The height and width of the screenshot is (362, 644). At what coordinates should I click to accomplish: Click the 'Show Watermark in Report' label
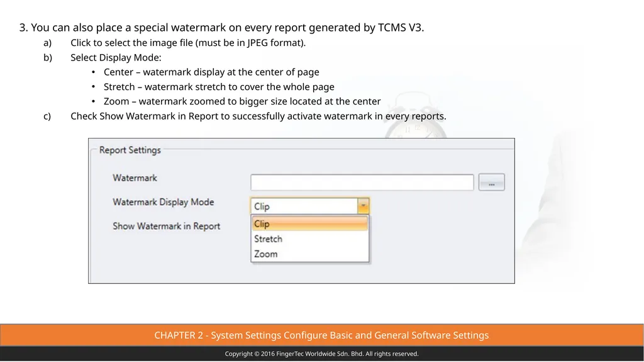pyautogui.click(x=166, y=226)
